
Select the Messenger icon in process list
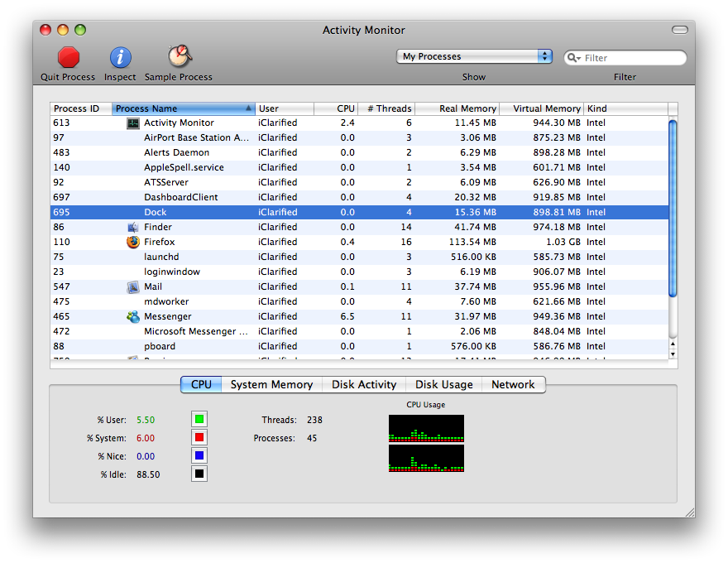click(133, 316)
